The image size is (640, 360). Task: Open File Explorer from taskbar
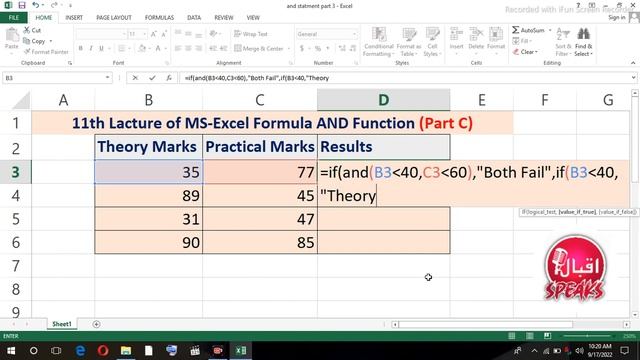126,351
